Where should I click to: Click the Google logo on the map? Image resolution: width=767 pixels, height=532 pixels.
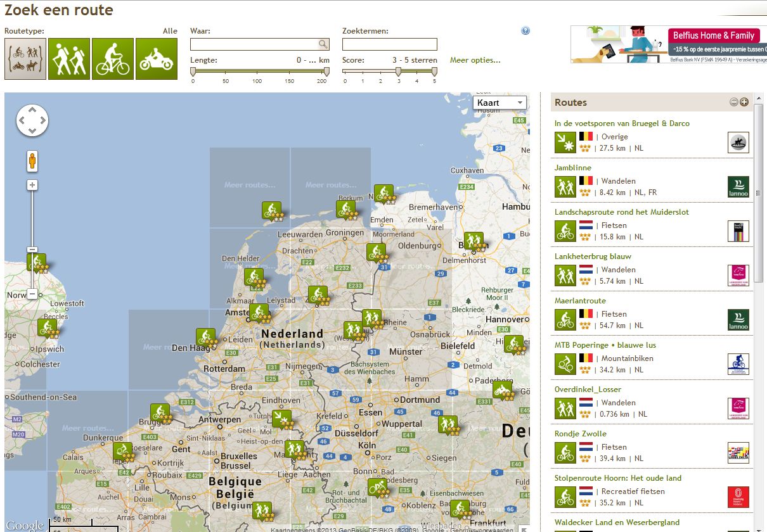[25, 525]
